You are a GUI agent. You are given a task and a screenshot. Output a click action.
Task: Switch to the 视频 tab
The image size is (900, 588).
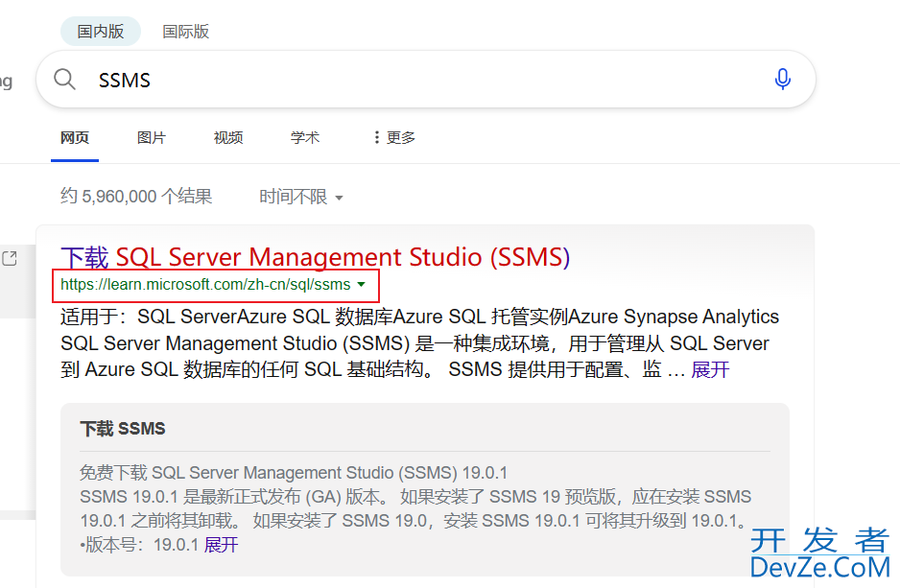click(x=228, y=138)
